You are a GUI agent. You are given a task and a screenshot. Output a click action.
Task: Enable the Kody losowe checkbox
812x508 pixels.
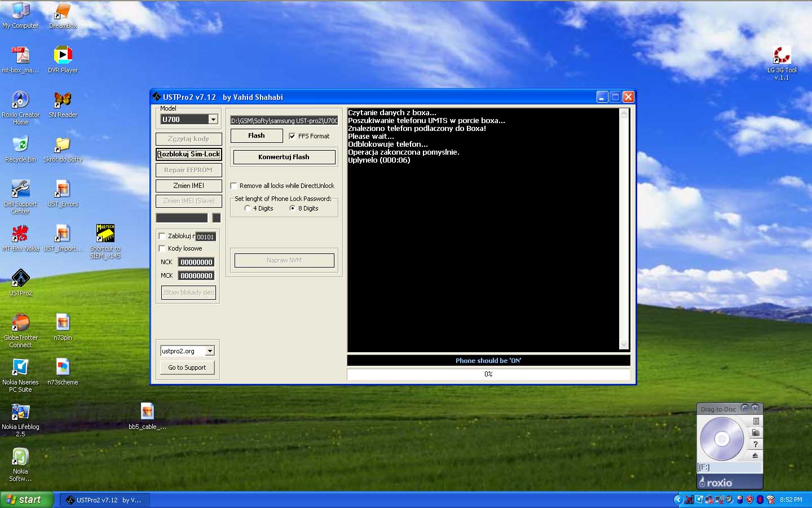pos(162,248)
